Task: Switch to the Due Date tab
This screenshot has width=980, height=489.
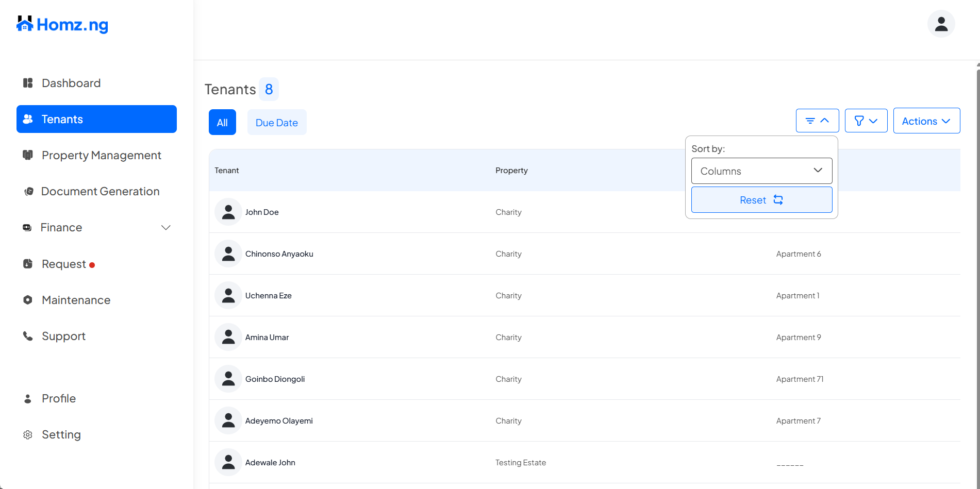Action: coord(277,122)
